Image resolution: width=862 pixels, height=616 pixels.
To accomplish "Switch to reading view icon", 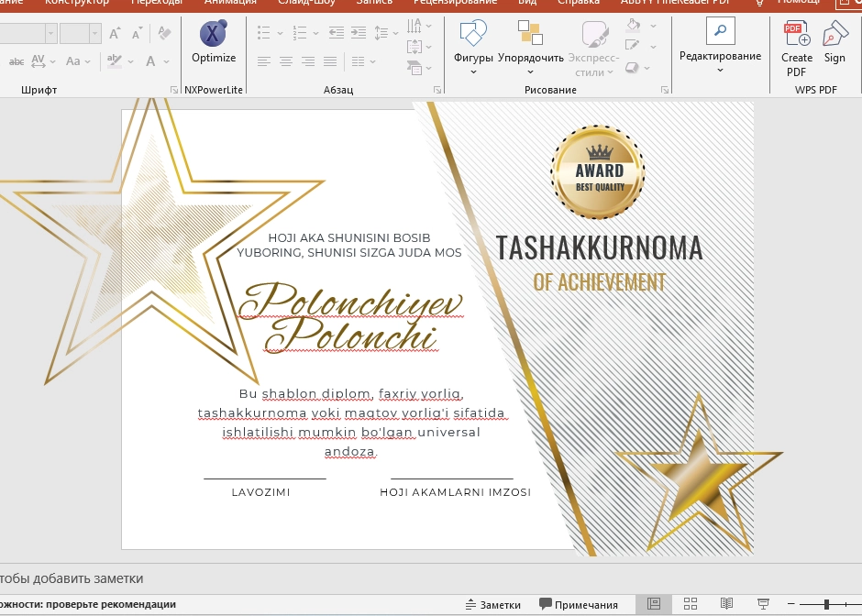I will click(727, 604).
